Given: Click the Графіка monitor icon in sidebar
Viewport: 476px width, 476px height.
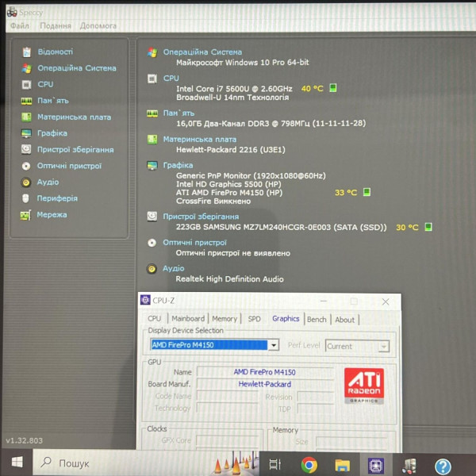Looking at the screenshot, I should click(x=26, y=133).
